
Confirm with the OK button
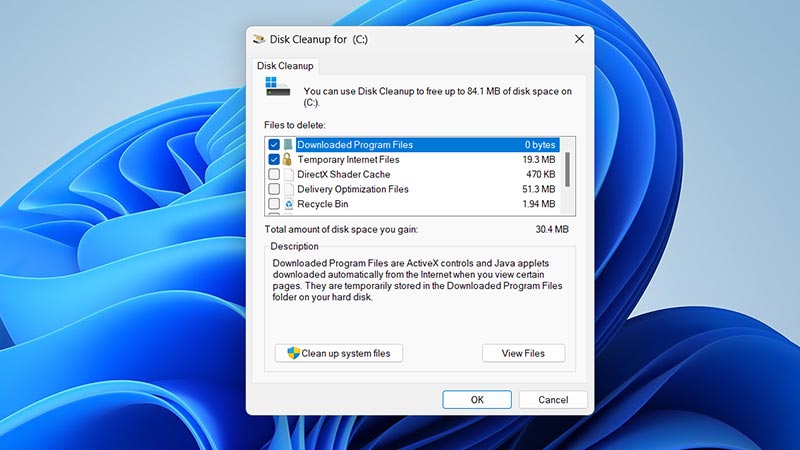click(477, 399)
